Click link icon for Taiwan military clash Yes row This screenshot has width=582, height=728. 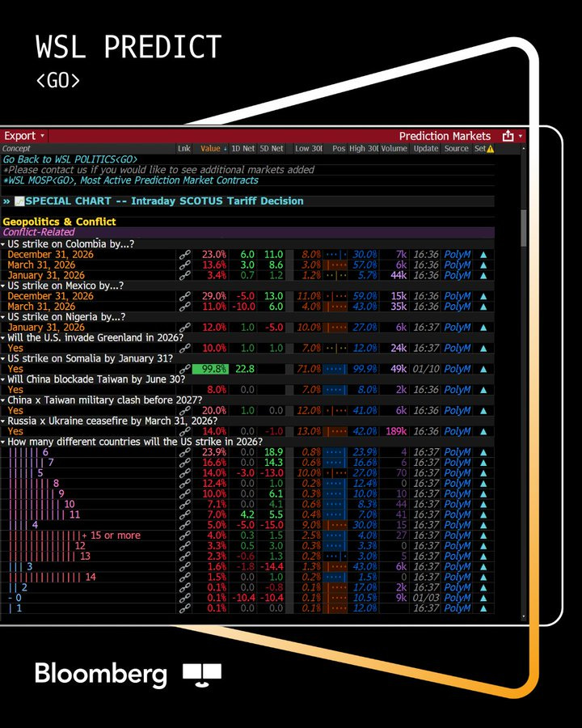(x=185, y=410)
